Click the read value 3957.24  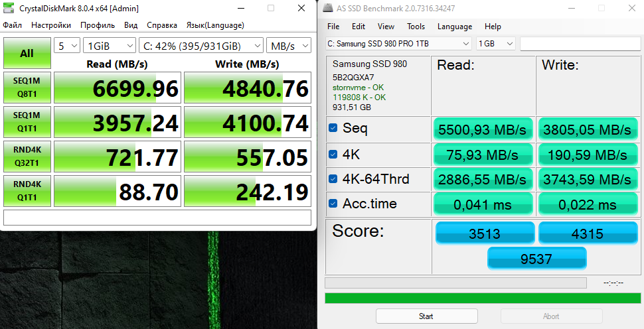[118, 122]
